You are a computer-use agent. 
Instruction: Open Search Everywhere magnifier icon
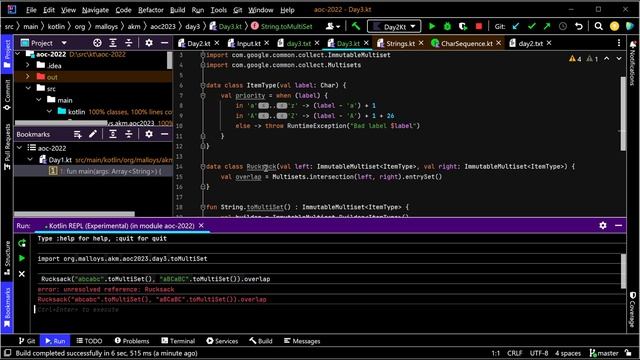click(598, 27)
